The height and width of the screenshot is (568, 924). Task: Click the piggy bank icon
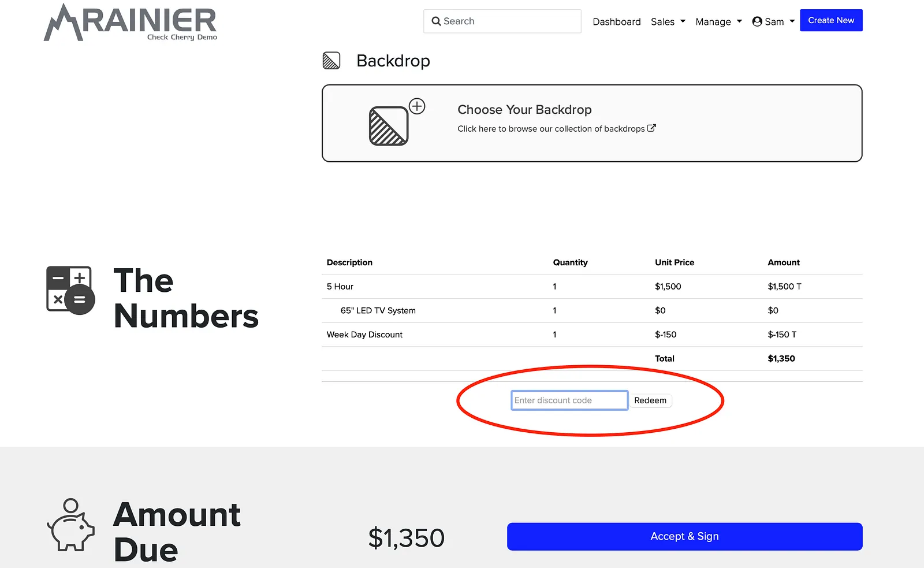pyautogui.click(x=70, y=525)
